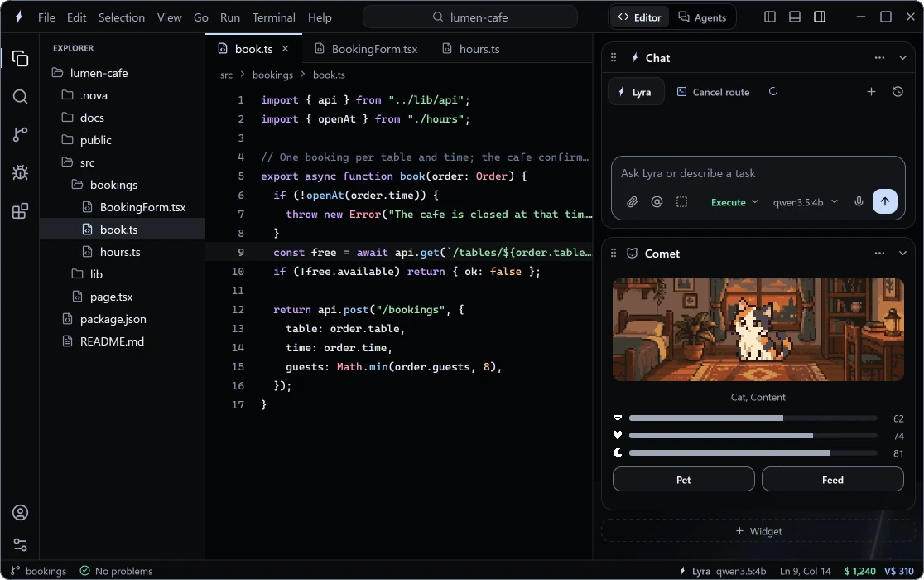Image resolution: width=924 pixels, height=580 pixels.
Task: Click the Pet button
Action: click(683, 479)
